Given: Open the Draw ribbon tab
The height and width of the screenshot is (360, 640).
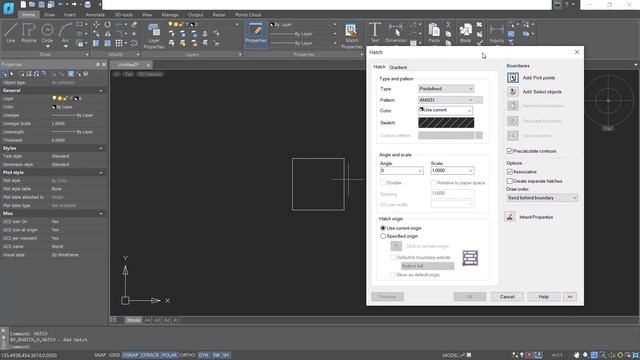Looking at the screenshot, I should (x=49, y=15).
